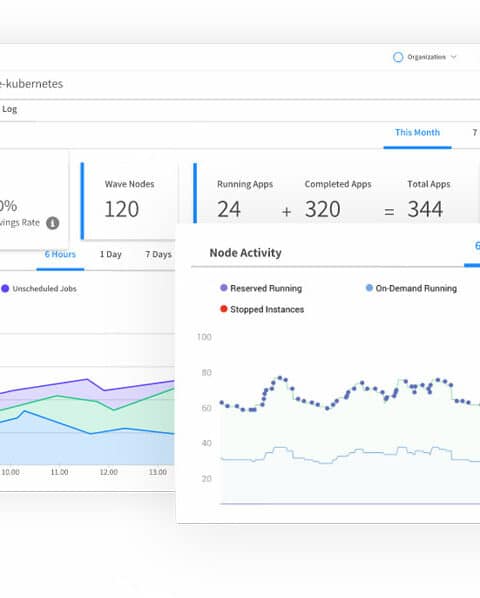Click the 13.00 time axis label
Image resolution: width=480 pixels, height=598 pixels.
coord(158,472)
